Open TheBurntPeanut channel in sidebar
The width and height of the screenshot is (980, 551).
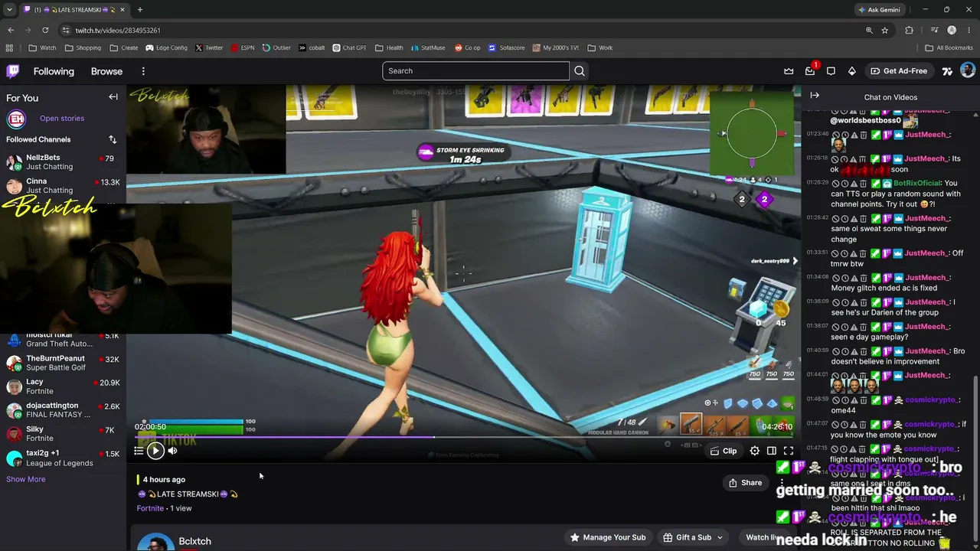pyautogui.click(x=63, y=363)
